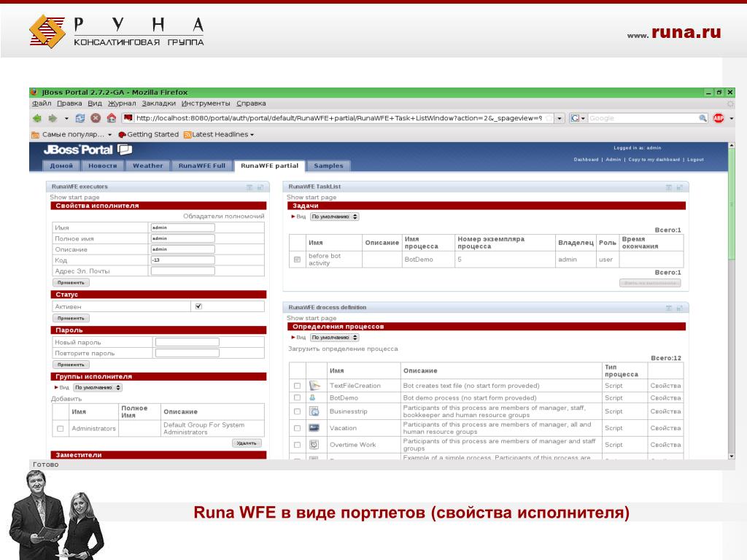Minimize the RunaWFE TaskList portlet
Screen dimensions: 747x560
[x=669, y=187]
